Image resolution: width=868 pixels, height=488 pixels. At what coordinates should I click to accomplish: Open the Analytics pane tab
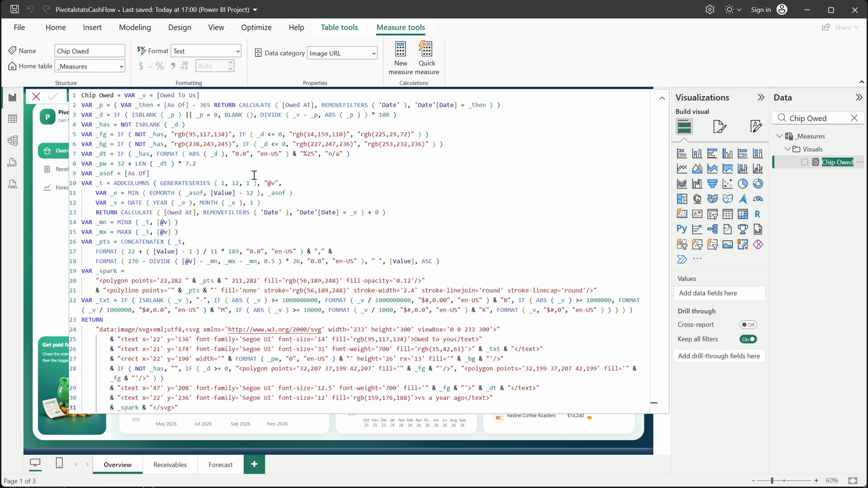click(756, 127)
